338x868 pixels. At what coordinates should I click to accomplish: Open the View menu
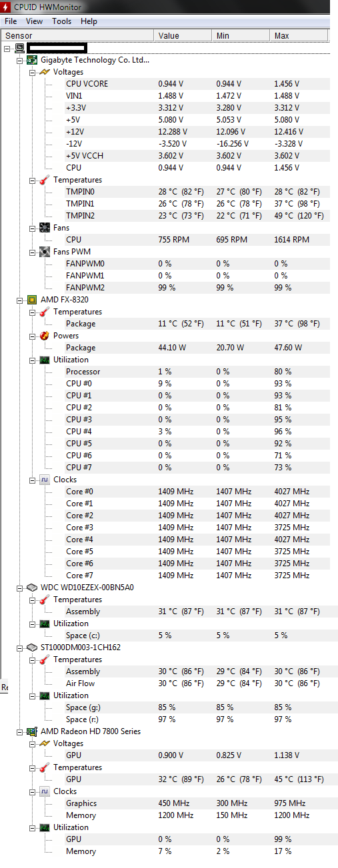click(35, 21)
